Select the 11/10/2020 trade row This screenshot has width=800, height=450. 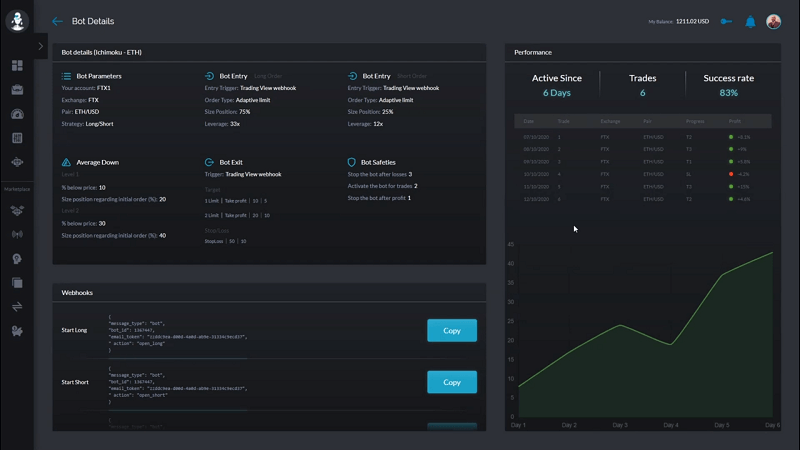(642, 187)
